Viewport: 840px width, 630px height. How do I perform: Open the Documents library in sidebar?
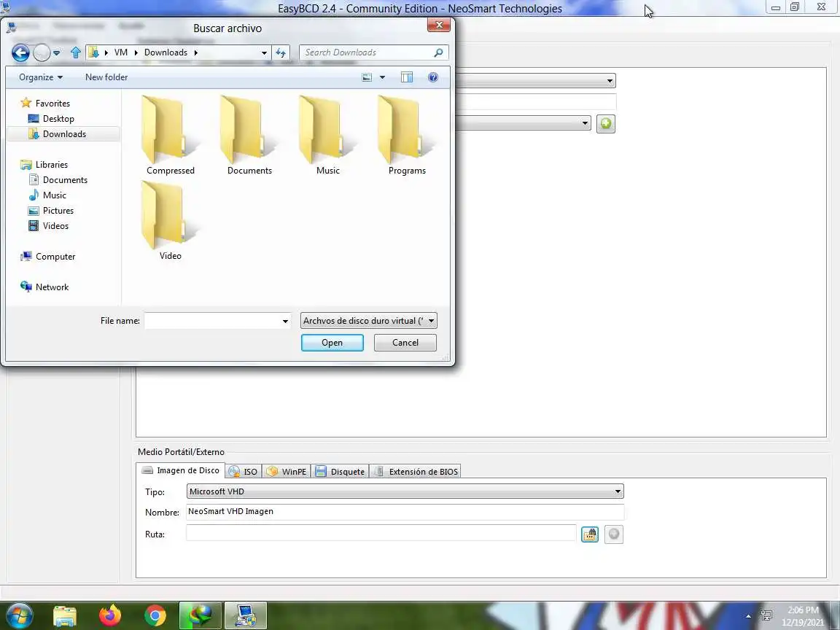tap(65, 180)
